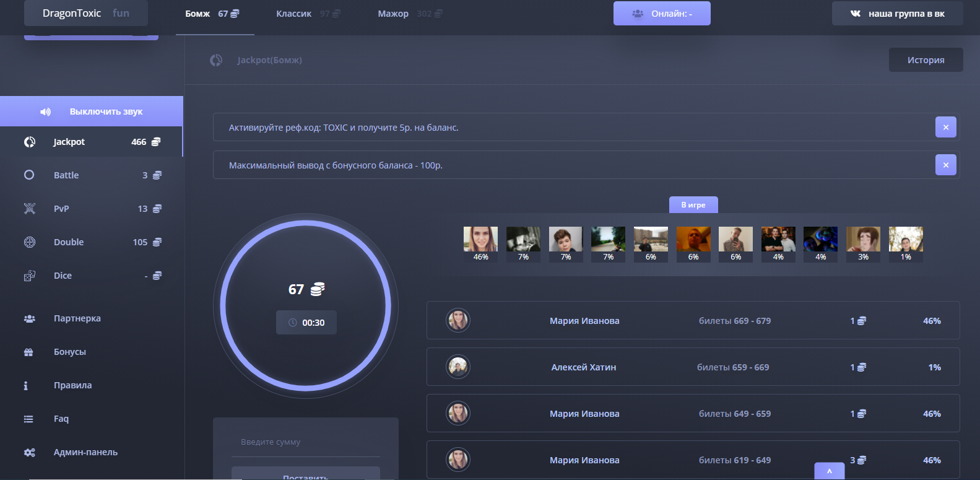Click the Админ-панель gears icon
Viewport: 980px width, 480px height.
pos(30,452)
